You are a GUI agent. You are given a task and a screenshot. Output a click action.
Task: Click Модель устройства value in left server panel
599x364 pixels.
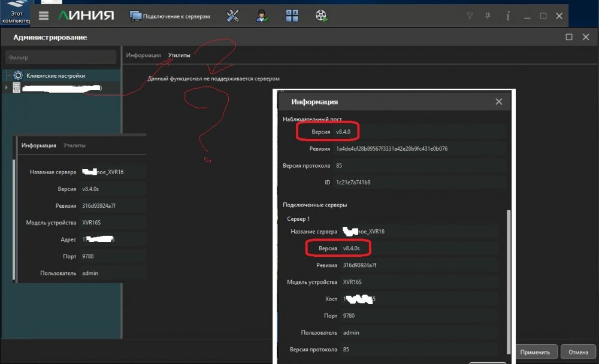tap(91, 222)
